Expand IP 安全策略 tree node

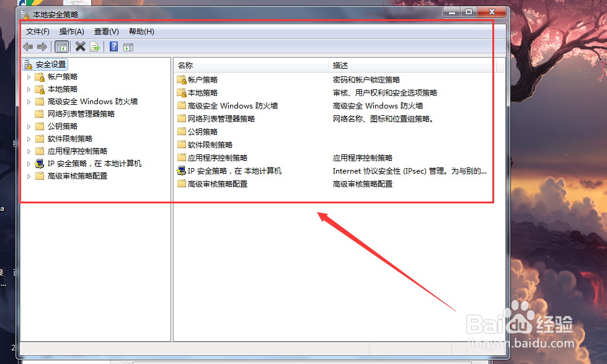(29, 164)
